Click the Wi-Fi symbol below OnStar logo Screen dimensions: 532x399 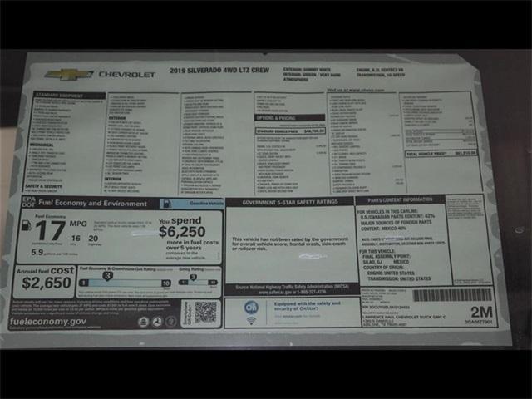point(250,318)
